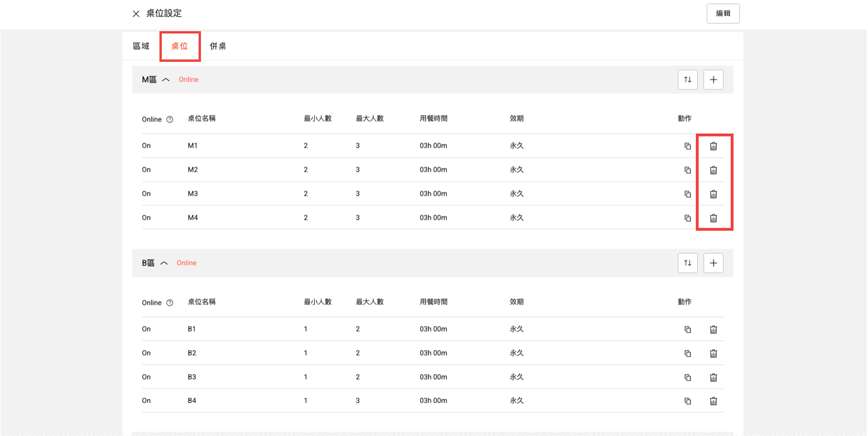Screen dimensions: 868x436
Task: Reorder tables in M區 with sort icon
Action: click(687, 80)
